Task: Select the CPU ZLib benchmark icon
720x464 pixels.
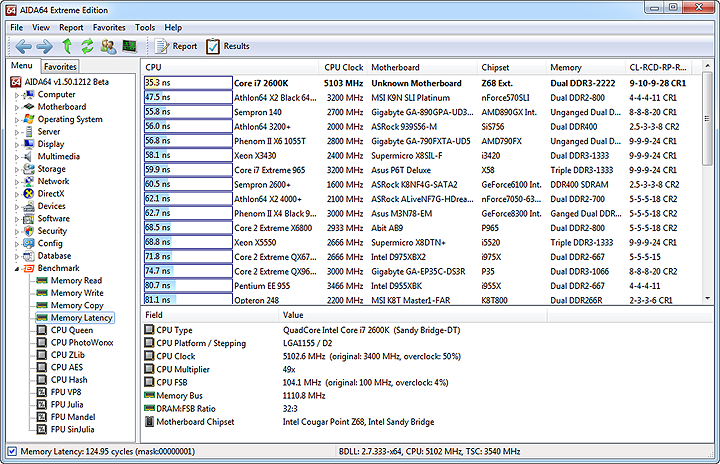Action: pos(42,355)
